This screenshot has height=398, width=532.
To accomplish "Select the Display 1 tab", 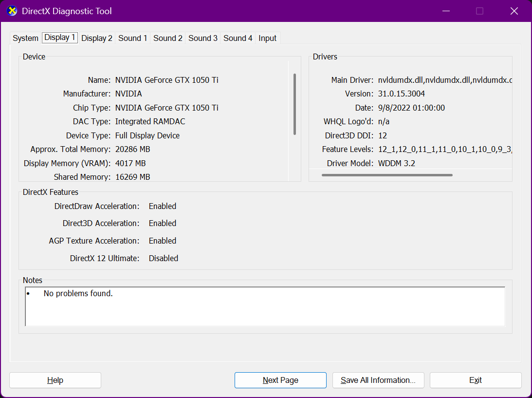I will coord(60,38).
